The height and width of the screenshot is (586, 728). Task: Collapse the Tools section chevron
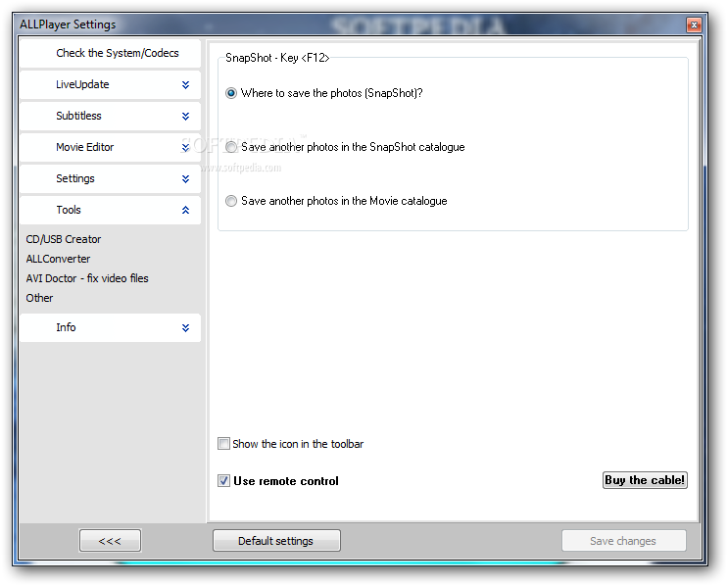click(186, 210)
